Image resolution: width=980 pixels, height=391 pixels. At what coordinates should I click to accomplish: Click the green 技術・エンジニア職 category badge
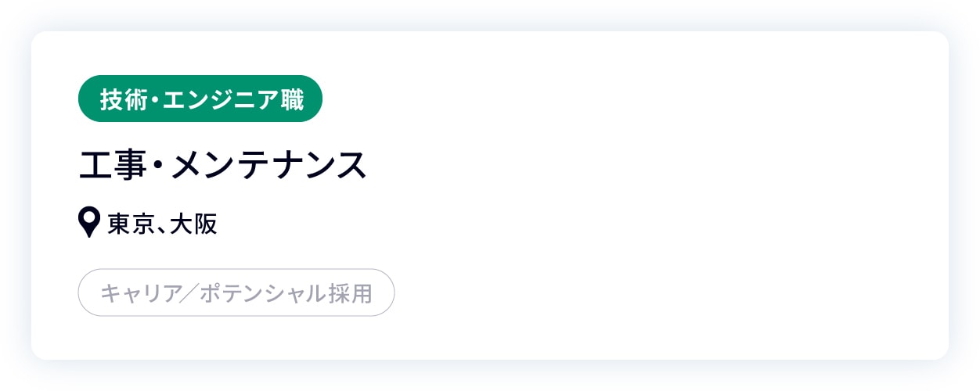200,99
